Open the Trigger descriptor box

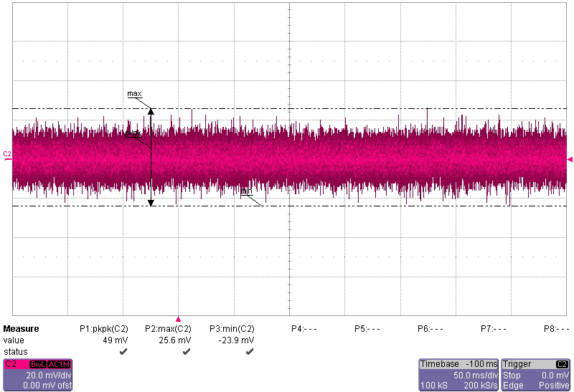[536, 375]
